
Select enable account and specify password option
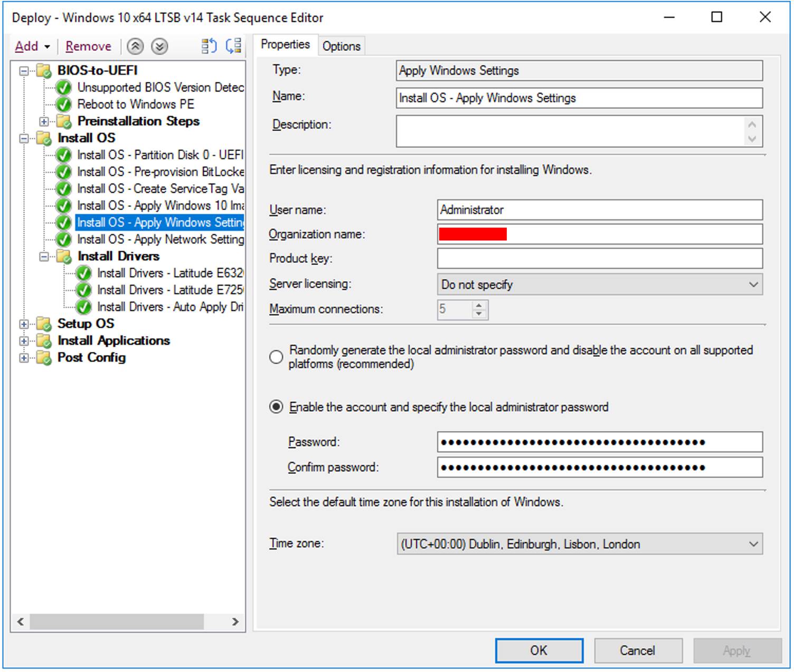click(x=276, y=407)
